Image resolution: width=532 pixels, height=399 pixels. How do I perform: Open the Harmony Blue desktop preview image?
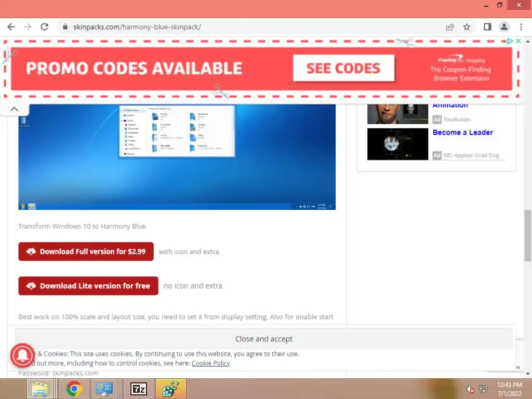pyautogui.click(x=177, y=157)
